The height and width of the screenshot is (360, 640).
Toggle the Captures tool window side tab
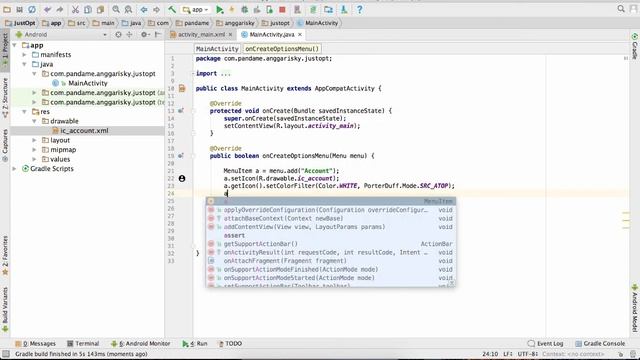pyautogui.click(x=5, y=145)
